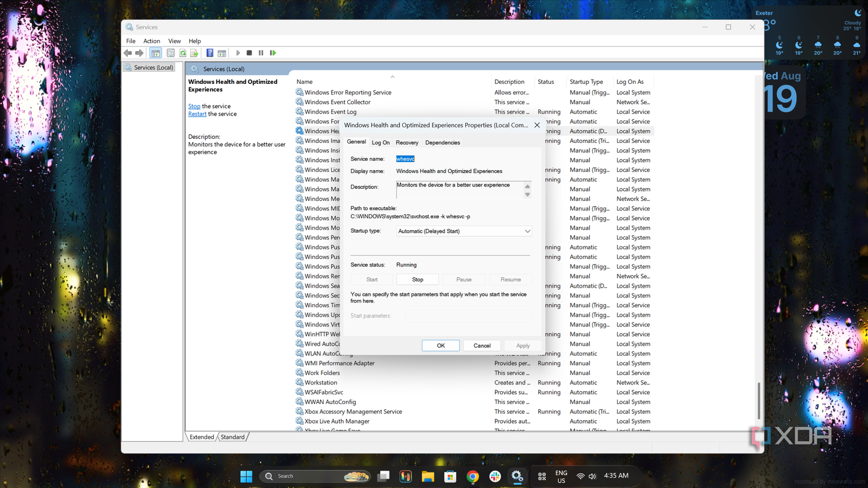Select the General tab
The width and height of the screenshot is (868, 488).
pos(356,142)
